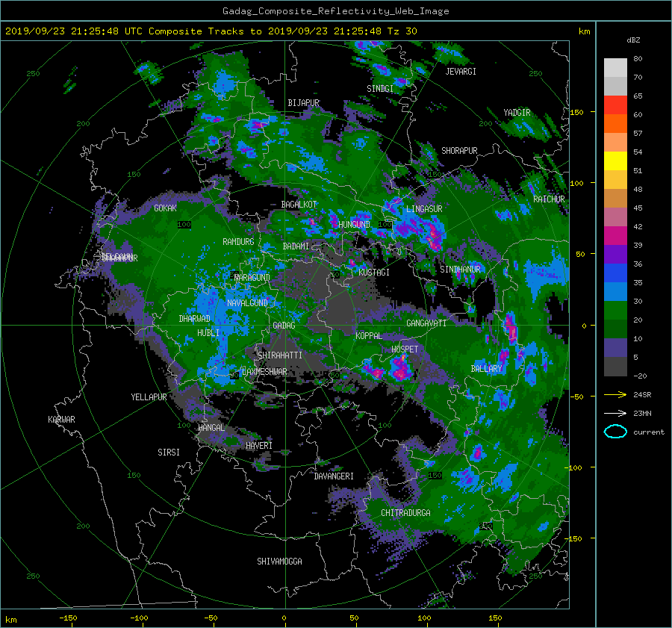Click the LINGASUR town label
Image resolution: width=672 pixels, height=628 pixels.
424,209
